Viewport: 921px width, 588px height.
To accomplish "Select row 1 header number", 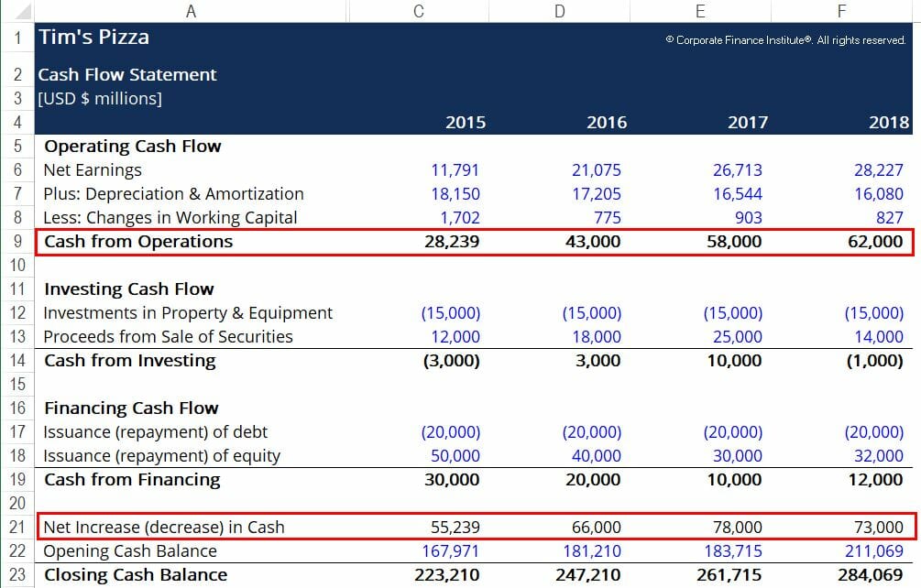I will click(16, 38).
